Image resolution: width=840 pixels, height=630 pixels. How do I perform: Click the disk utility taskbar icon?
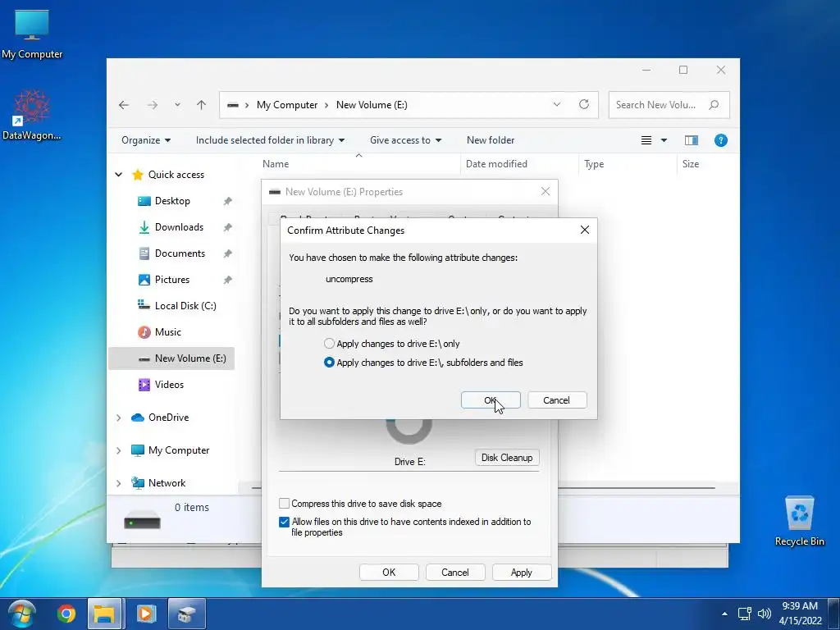tap(186, 614)
